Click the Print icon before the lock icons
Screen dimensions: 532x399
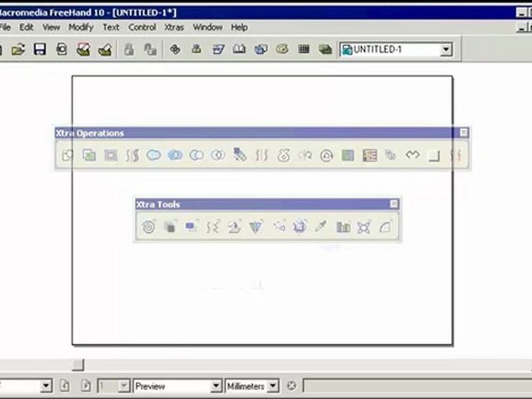pos(105,50)
